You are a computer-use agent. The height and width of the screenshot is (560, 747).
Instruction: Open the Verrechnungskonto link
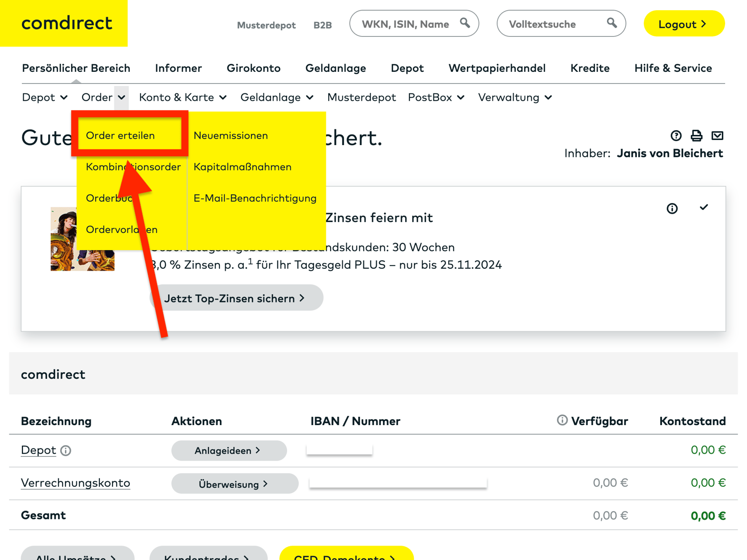75,483
